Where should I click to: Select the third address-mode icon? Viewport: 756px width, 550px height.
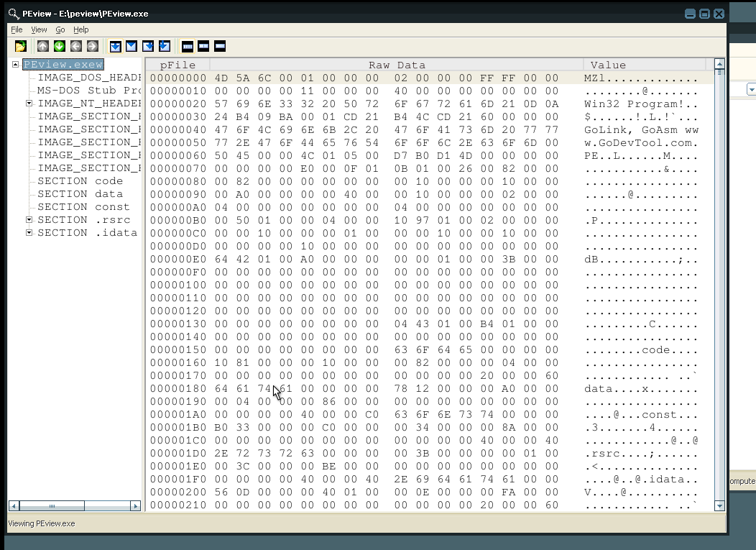click(x=147, y=46)
